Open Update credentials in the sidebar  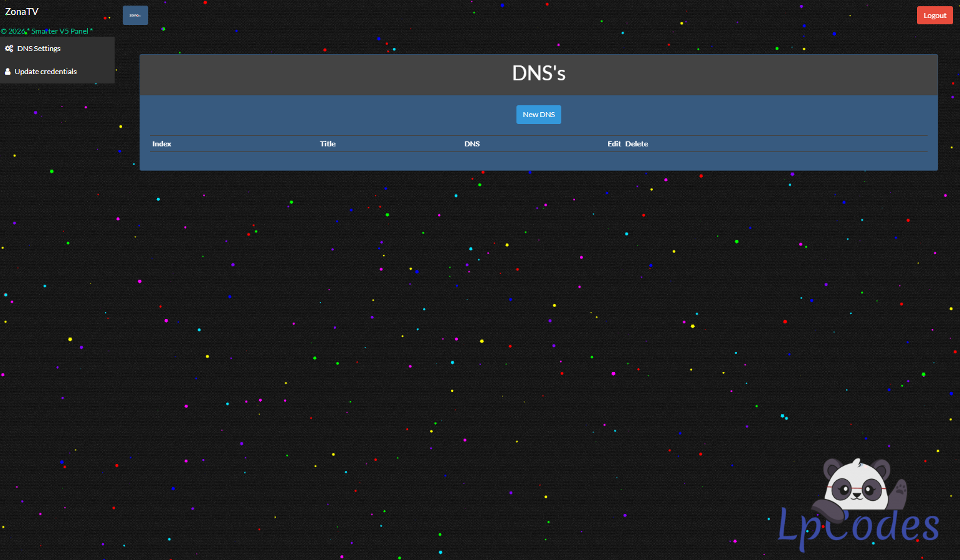tap(57, 72)
